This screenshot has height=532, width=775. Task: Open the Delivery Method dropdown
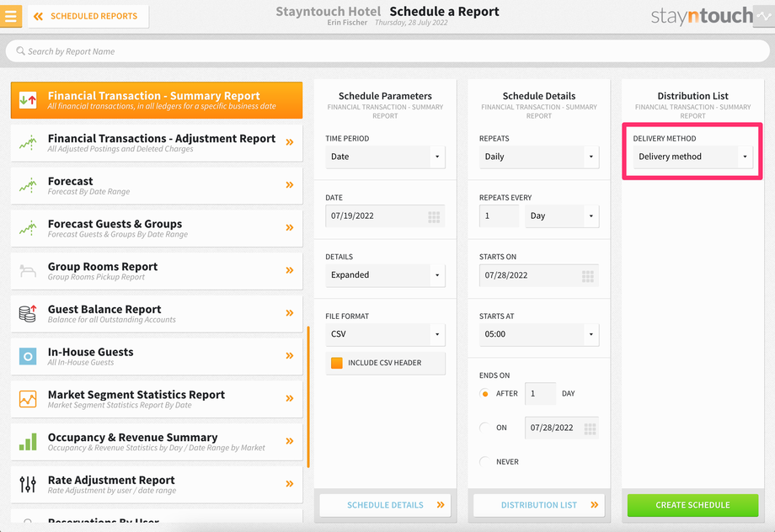coord(692,157)
